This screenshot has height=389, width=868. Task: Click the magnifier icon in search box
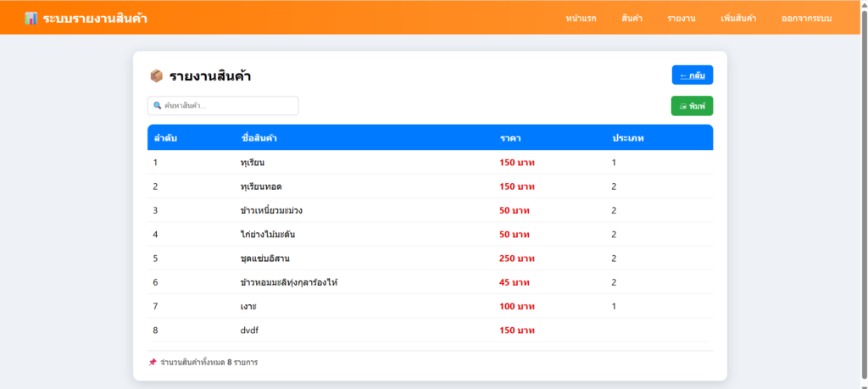(x=158, y=106)
